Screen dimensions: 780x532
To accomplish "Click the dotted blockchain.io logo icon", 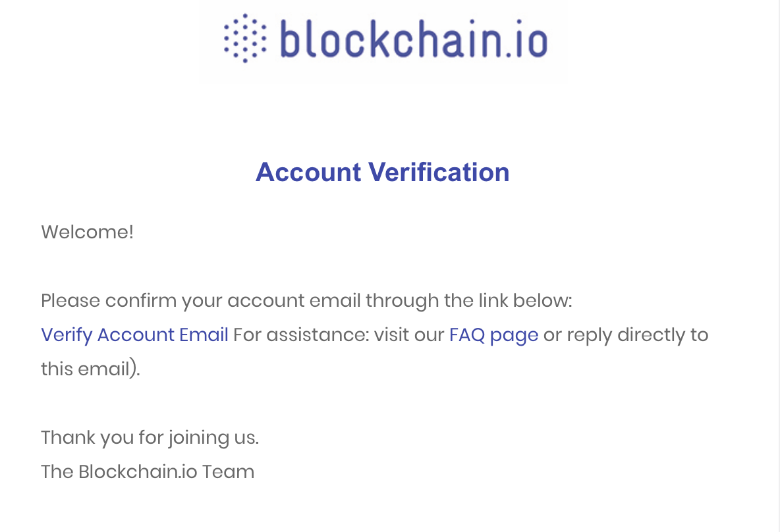I will point(245,38).
